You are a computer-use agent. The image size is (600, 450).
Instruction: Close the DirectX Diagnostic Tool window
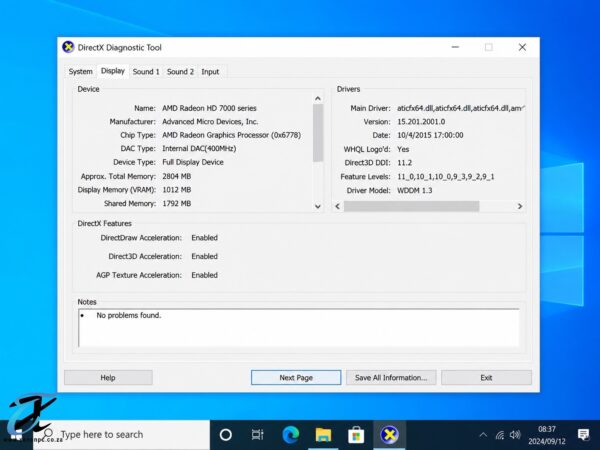tap(522, 47)
